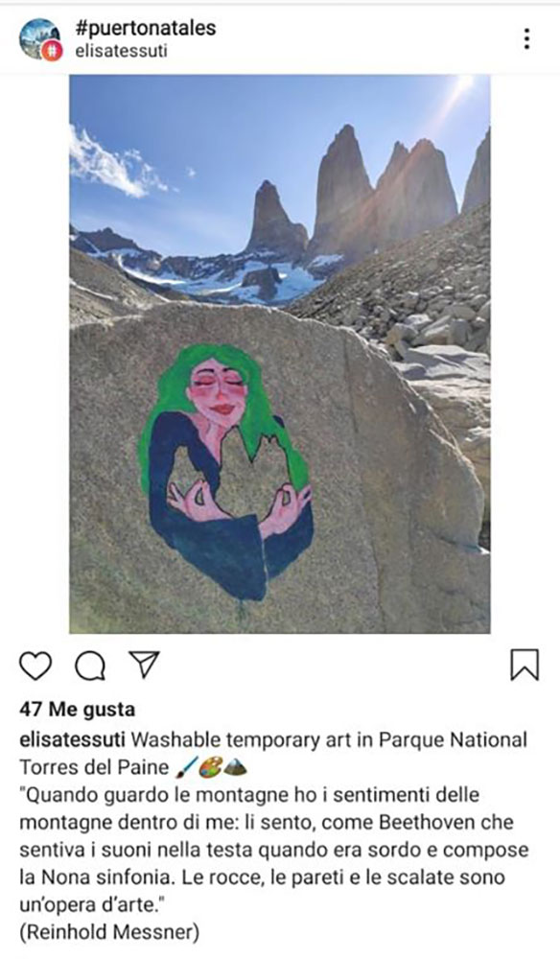Open the three-dot post options menu
The height and width of the screenshot is (959, 560).
(526, 38)
